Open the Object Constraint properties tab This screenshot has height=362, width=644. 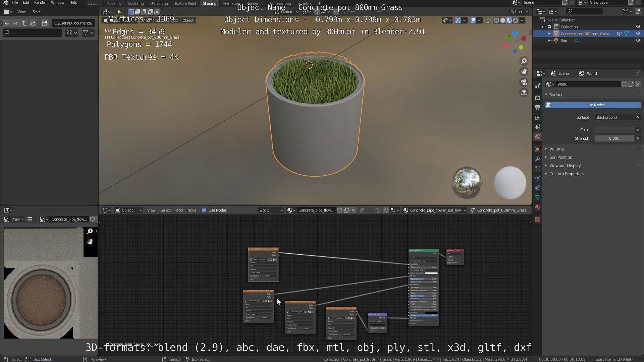(x=538, y=188)
